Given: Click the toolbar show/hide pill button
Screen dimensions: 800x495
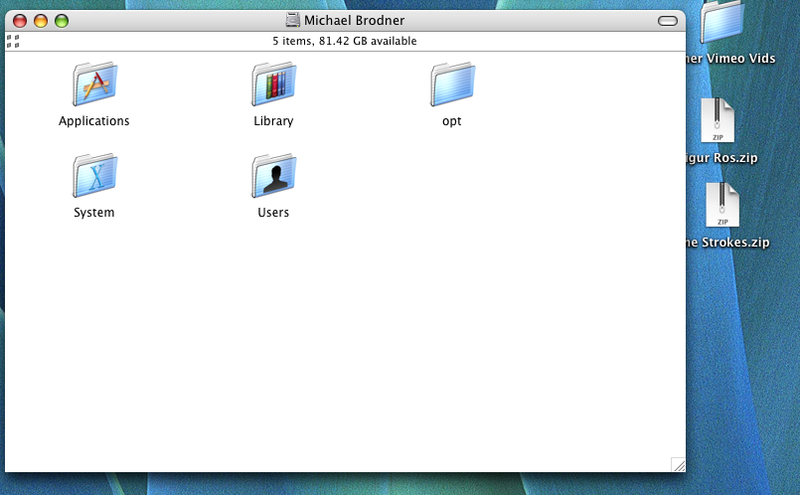Looking at the screenshot, I should (x=667, y=21).
